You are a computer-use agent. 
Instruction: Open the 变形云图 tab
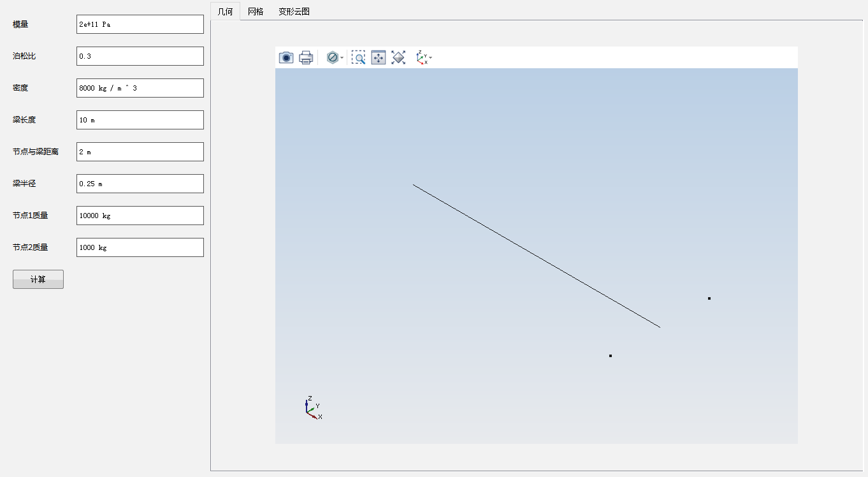tap(294, 11)
